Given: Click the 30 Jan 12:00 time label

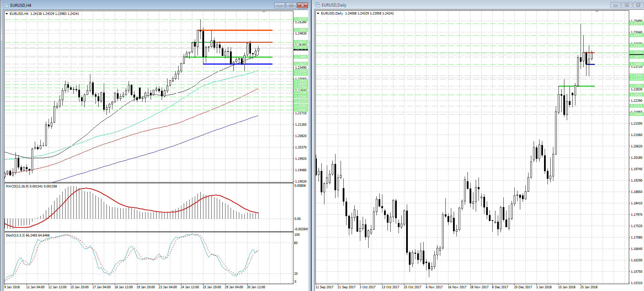Looking at the screenshot, I should (256, 287).
